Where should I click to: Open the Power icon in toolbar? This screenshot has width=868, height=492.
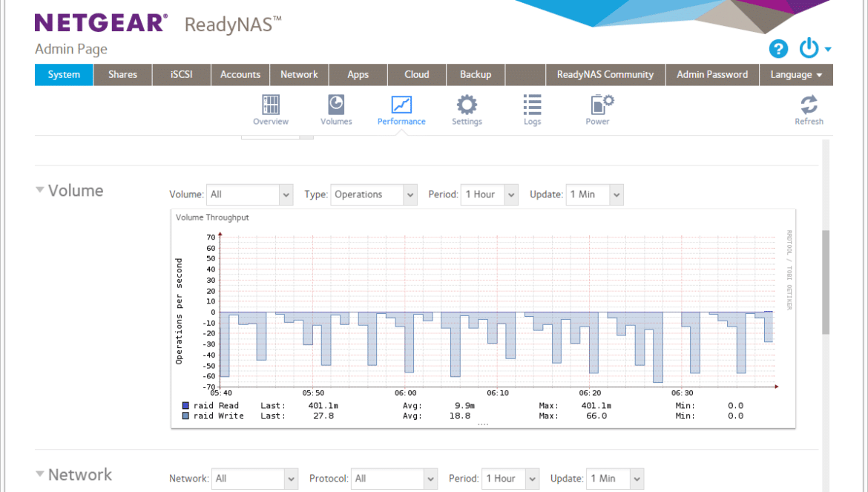coord(598,110)
